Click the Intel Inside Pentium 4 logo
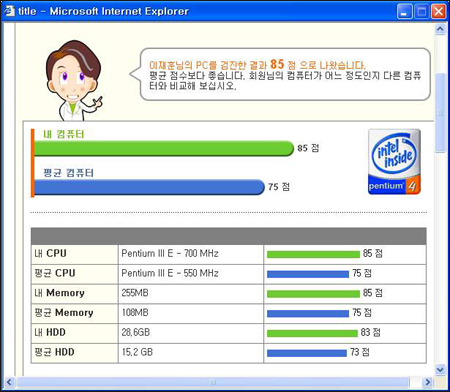 394,162
